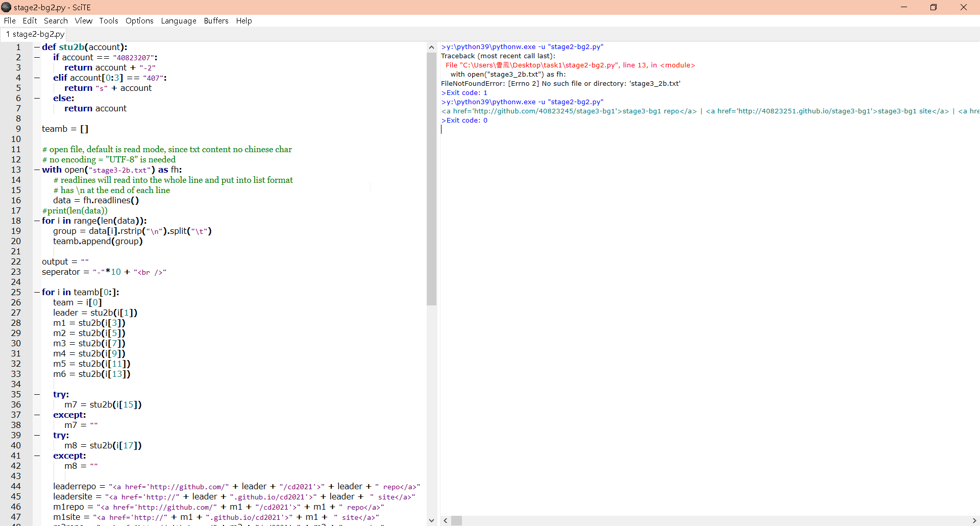Click the output pane scroll right arrow
Image resolution: width=980 pixels, height=526 pixels.
coord(974,520)
